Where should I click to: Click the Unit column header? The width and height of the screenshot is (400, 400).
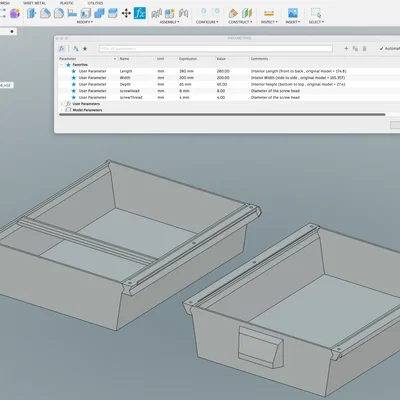coord(161,59)
